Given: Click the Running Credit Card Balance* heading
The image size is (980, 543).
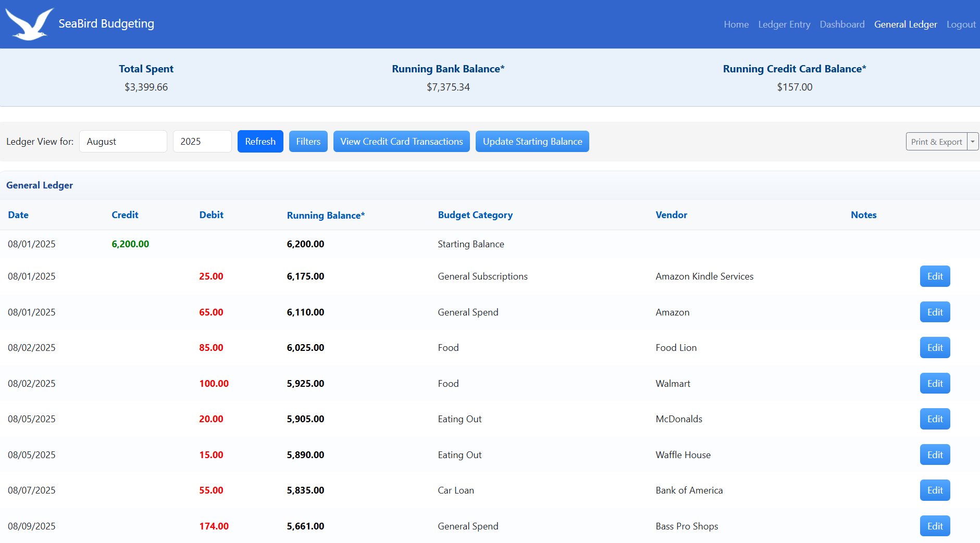Looking at the screenshot, I should (795, 69).
